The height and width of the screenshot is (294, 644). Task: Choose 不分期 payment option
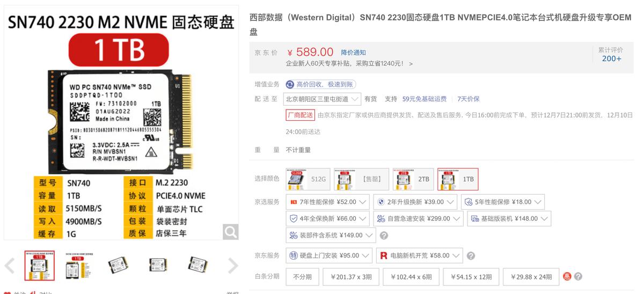[303, 277]
